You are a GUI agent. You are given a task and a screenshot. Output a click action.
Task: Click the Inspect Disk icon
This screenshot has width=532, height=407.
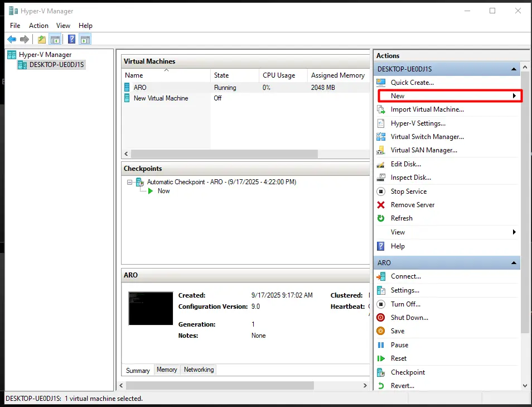(381, 178)
